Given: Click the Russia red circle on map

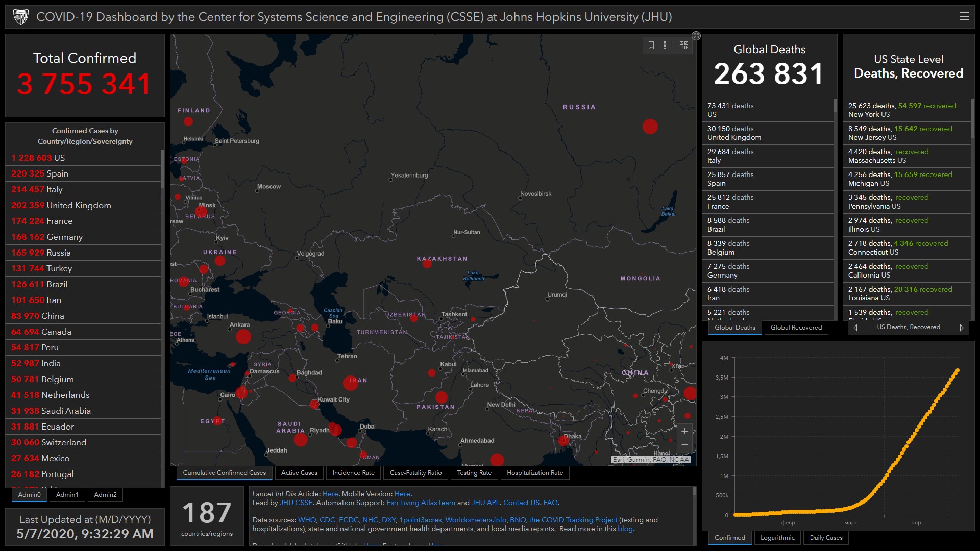Looking at the screenshot, I should [650, 127].
